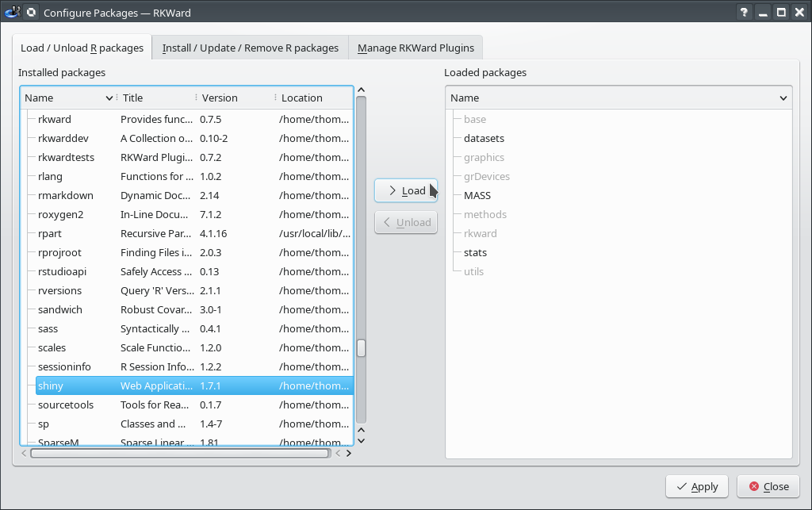The height and width of the screenshot is (510, 812).
Task: Select the highlighted shiny package row
Action: (194, 385)
